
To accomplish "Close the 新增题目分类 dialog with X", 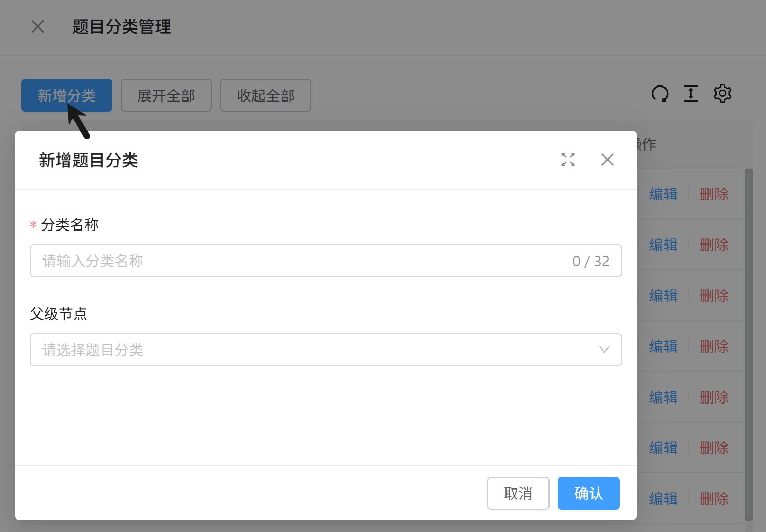I will tap(607, 160).
